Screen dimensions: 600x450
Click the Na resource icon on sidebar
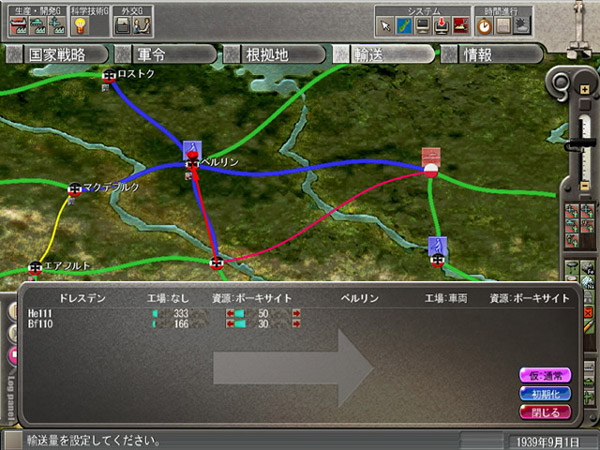click(587, 282)
